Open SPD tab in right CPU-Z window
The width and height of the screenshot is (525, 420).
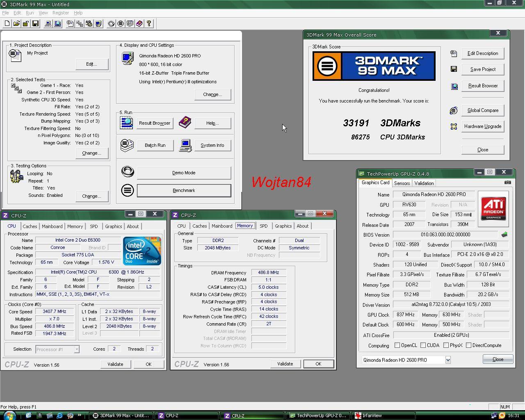pyautogui.click(x=264, y=226)
